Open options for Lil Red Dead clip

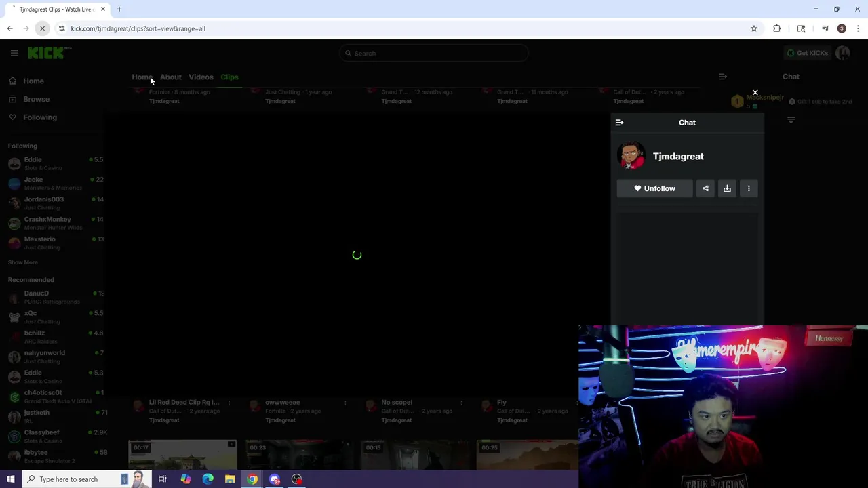pos(229,403)
